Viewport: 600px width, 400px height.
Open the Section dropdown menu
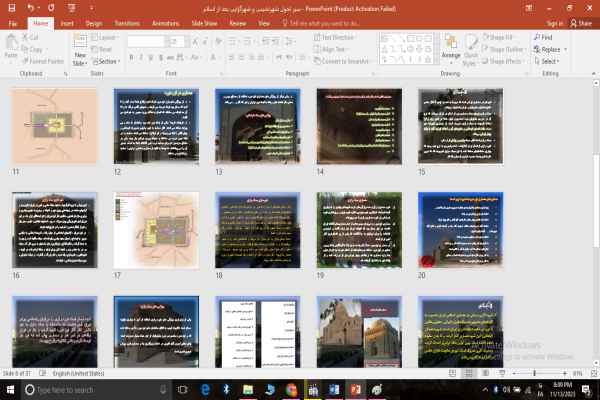(x=108, y=61)
